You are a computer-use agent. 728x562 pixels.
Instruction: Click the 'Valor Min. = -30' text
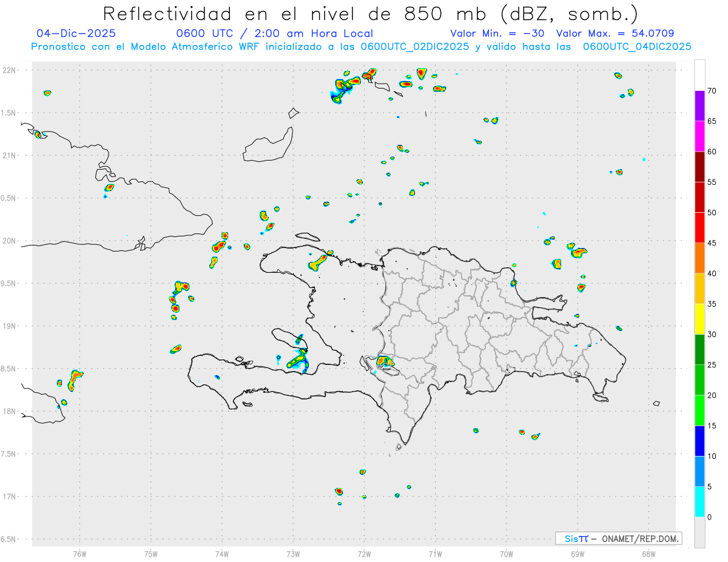[x=497, y=33]
